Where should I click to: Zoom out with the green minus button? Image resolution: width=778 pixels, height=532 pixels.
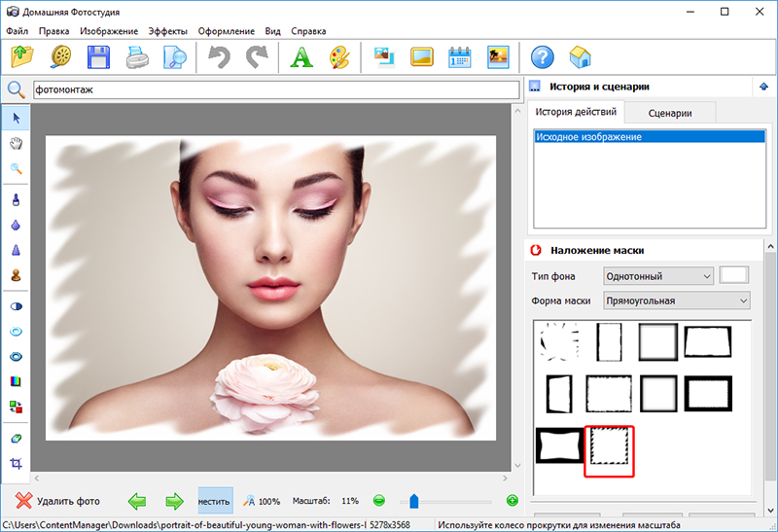tap(378, 501)
